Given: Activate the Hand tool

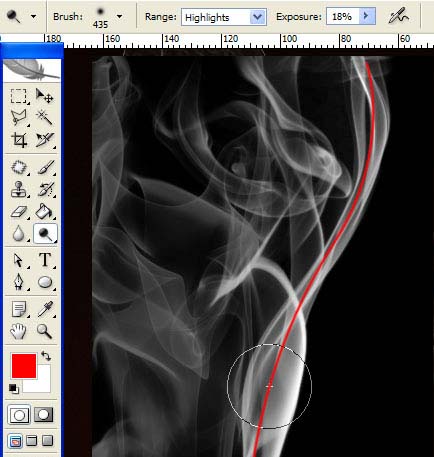Looking at the screenshot, I should click(x=19, y=331).
